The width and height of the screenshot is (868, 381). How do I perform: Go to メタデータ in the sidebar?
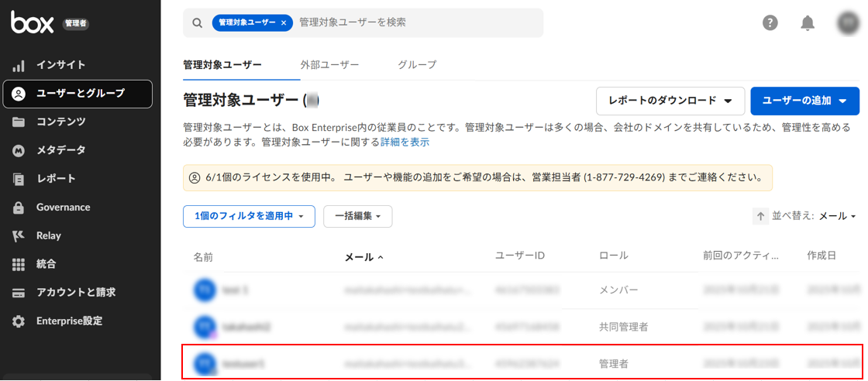pyautogui.click(x=60, y=150)
